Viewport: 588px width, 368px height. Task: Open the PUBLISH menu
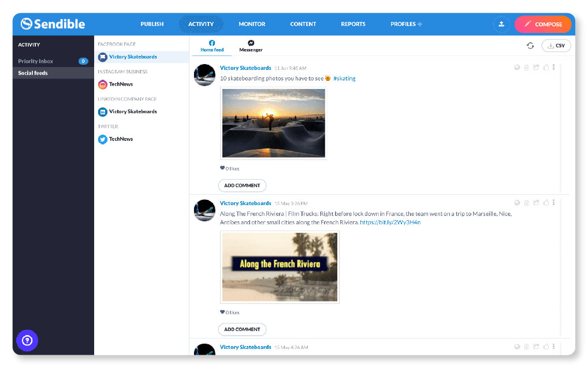tap(152, 24)
